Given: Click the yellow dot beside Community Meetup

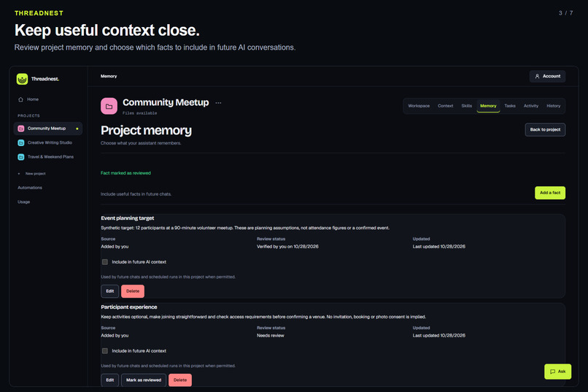Looking at the screenshot, I should (x=77, y=128).
